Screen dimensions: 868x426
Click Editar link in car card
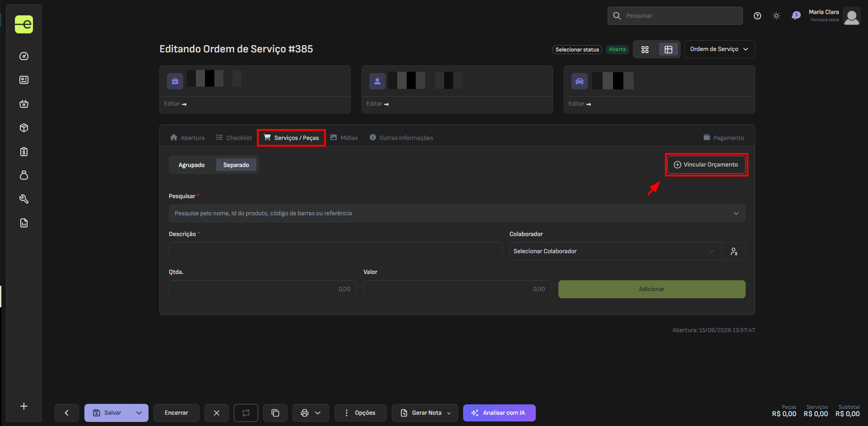pyautogui.click(x=580, y=104)
